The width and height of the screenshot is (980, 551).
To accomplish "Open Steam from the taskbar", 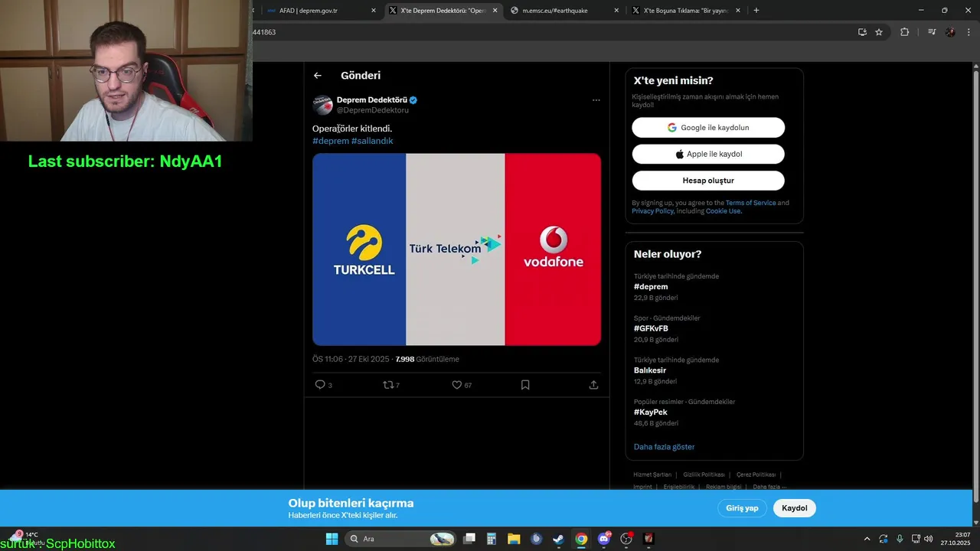I will [x=559, y=539].
